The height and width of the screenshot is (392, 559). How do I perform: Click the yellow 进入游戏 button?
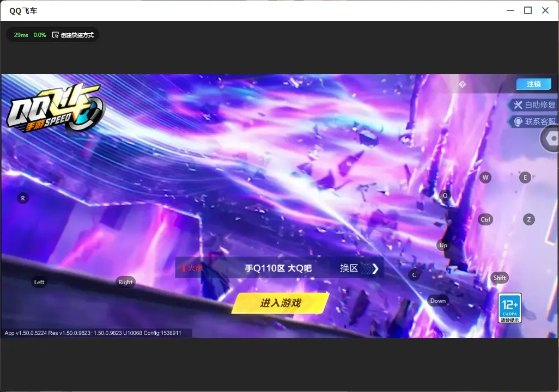pos(281,303)
